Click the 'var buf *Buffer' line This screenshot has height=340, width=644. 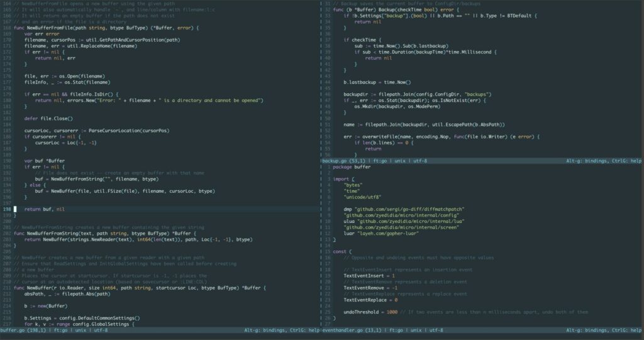pyautogui.click(x=45, y=161)
